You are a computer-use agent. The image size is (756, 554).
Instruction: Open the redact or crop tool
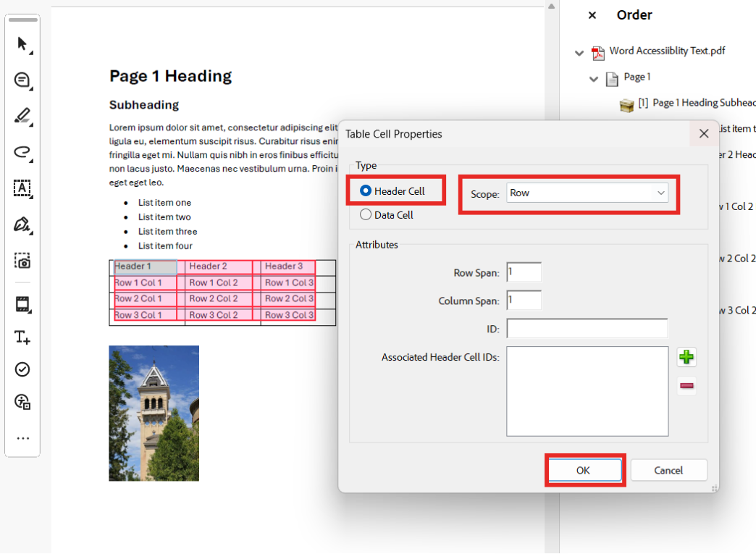point(22,304)
